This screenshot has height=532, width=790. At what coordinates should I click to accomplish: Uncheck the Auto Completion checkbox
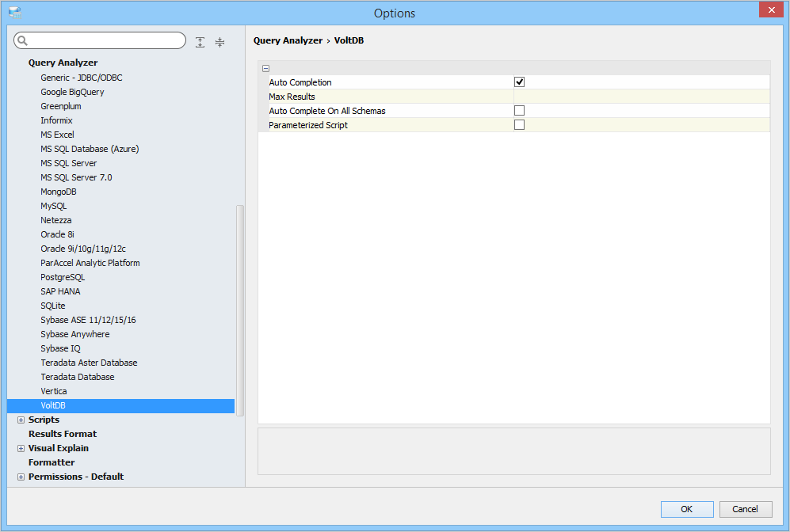pyautogui.click(x=519, y=82)
